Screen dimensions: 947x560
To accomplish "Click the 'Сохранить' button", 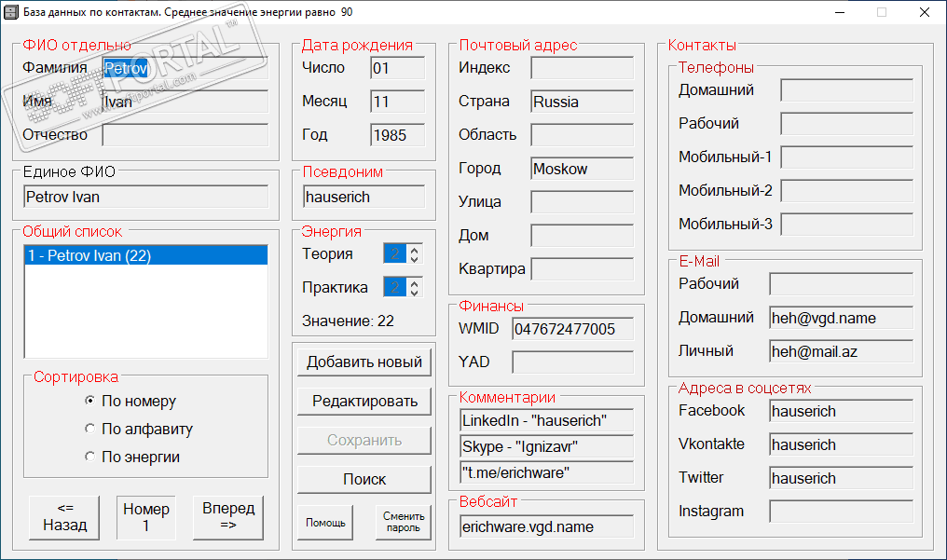I will tap(364, 441).
